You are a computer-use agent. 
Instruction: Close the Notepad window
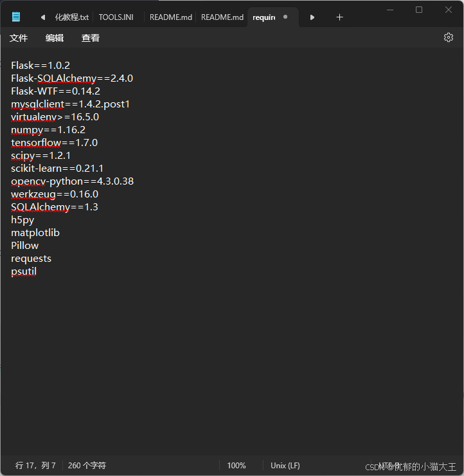[448, 10]
